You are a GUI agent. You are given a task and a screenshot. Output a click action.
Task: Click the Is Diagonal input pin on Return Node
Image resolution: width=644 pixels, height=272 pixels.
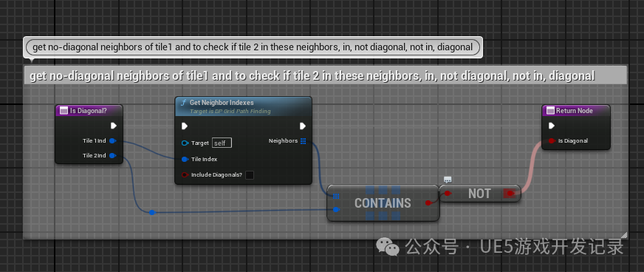(552, 141)
